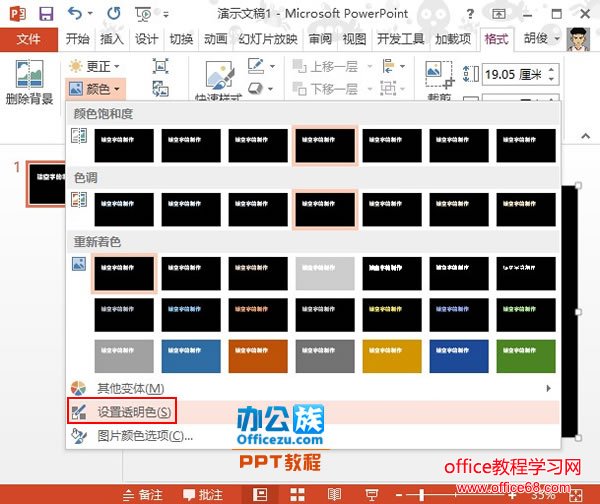Open the 幻灯片放映 tab
600x504 pixels.
[x=268, y=39]
